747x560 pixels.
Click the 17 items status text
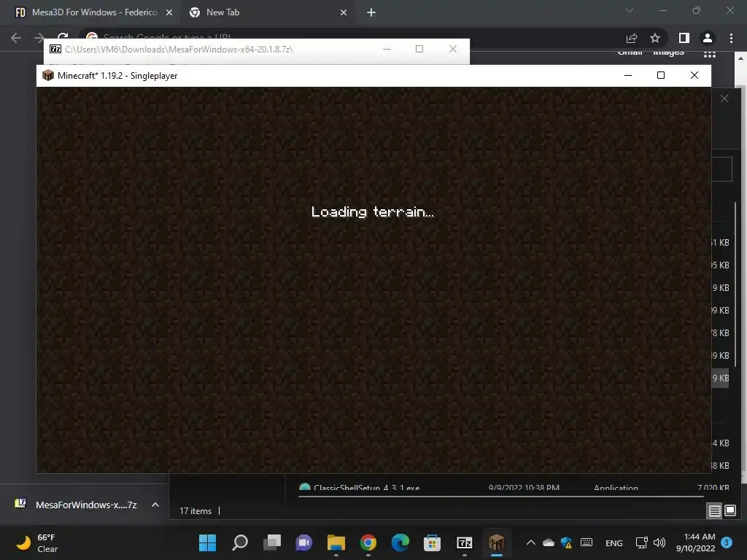coord(196,511)
